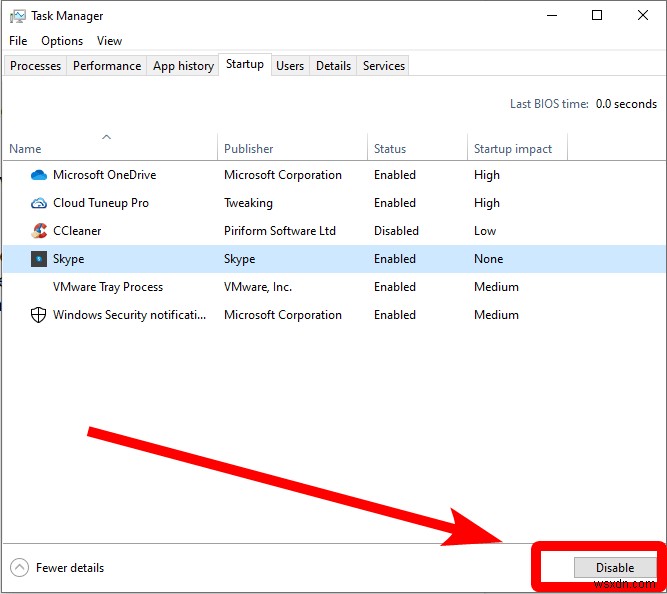Image resolution: width=667 pixels, height=594 pixels.
Task: Select the Cloud Tuneup Pro entry
Action: pos(101,203)
